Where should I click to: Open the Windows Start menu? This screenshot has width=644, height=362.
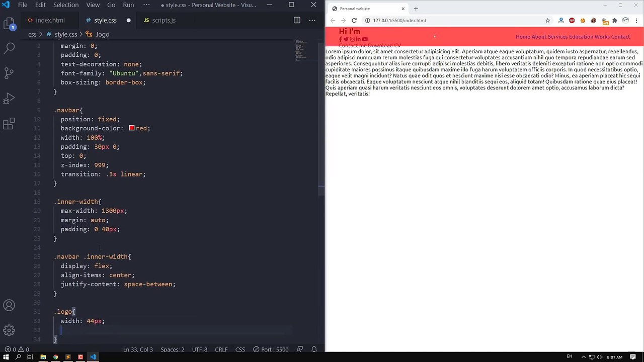pos(6,357)
